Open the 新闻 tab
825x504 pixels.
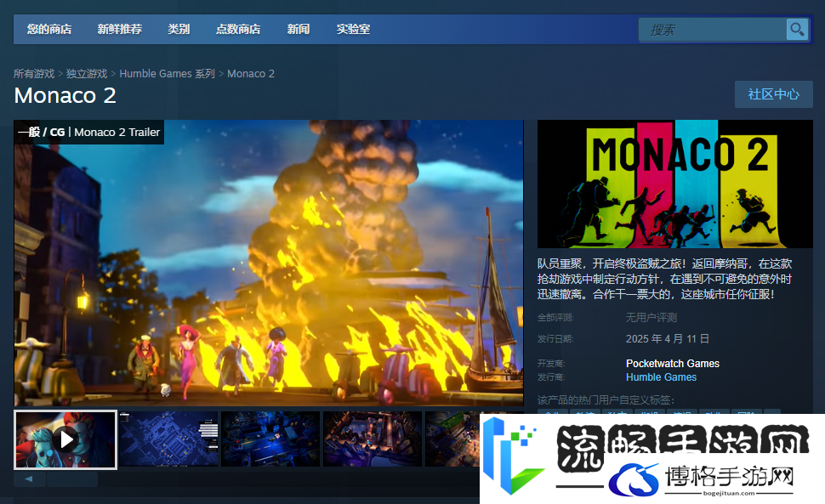coord(299,30)
